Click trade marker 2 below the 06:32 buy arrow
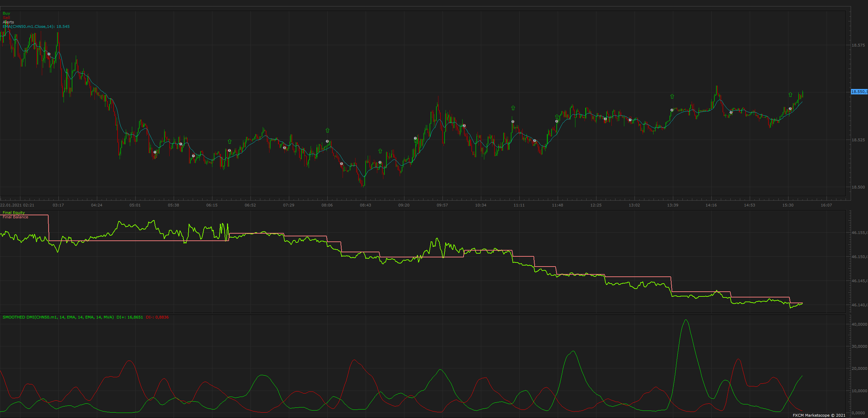Viewport: 868px width, 418px height. [229, 150]
